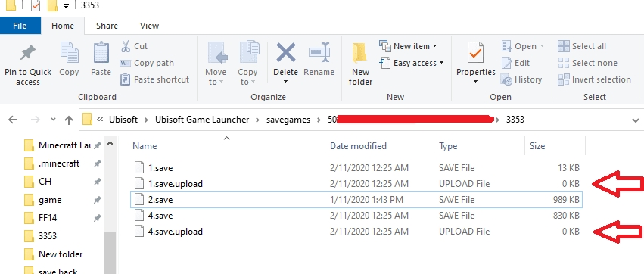This screenshot has width=644, height=274.
Task: Click Invert selection button
Action: (x=594, y=79)
